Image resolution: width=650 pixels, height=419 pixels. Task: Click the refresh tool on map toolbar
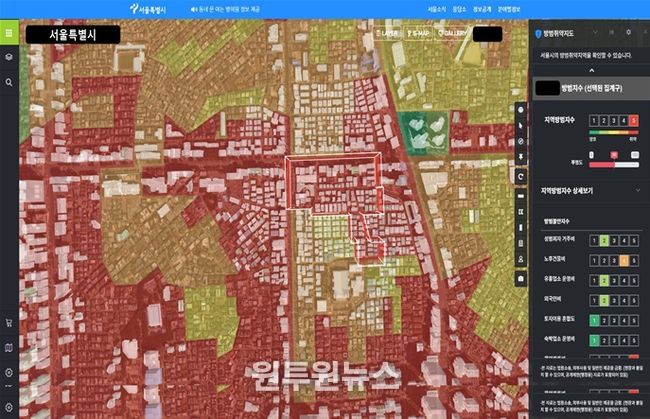(x=521, y=175)
